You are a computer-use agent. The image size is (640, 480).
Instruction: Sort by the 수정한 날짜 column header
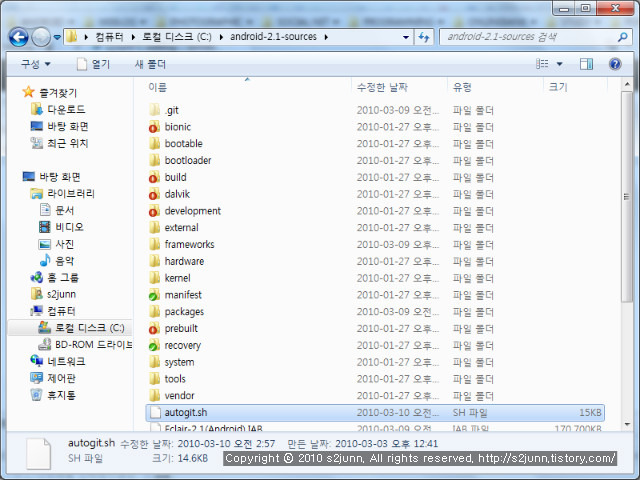click(x=382, y=87)
